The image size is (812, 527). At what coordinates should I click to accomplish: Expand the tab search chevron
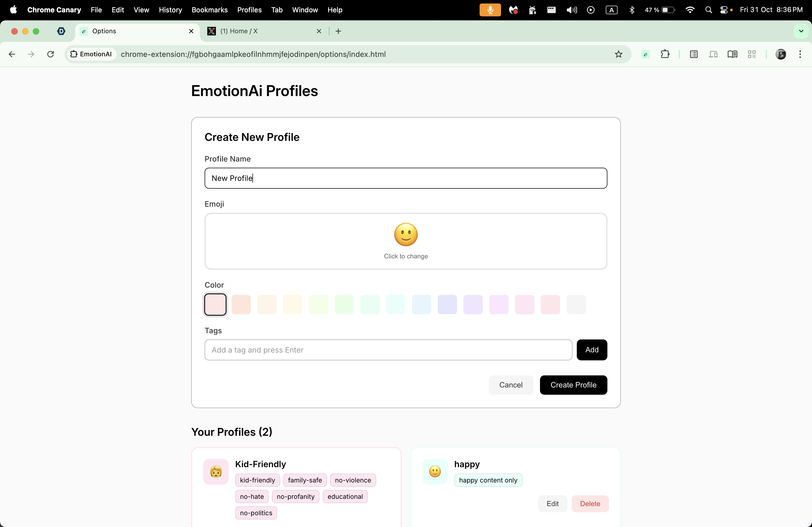click(801, 31)
